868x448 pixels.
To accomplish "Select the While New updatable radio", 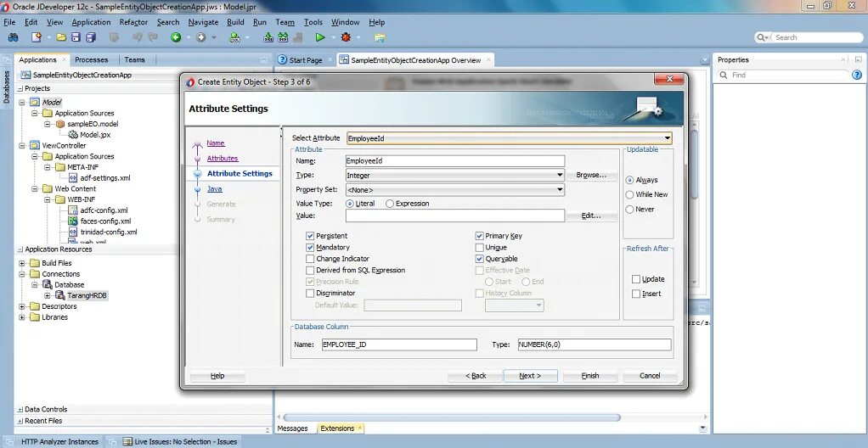I will (629, 194).
